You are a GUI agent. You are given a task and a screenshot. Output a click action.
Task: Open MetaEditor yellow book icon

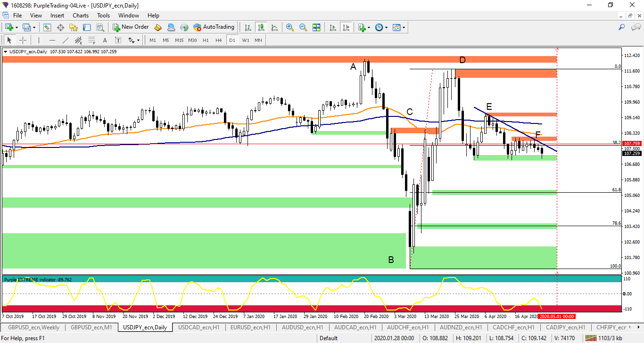tap(158, 27)
